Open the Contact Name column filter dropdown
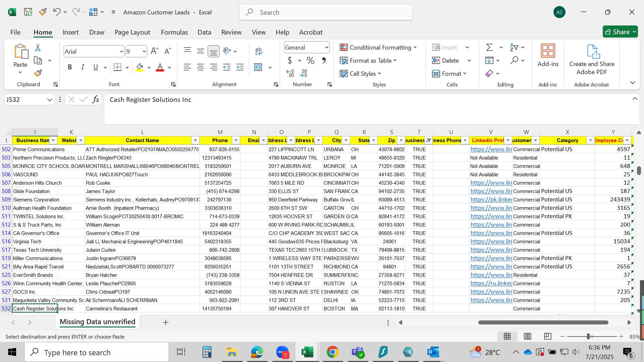The image size is (644, 362). tap(195, 140)
